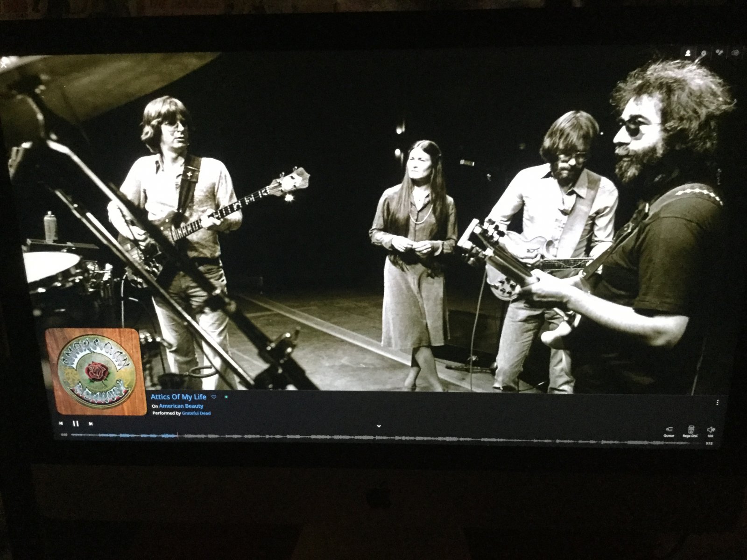The width and height of the screenshot is (747, 560).
Task: Select the artist photo view icon
Action: coord(688,53)
